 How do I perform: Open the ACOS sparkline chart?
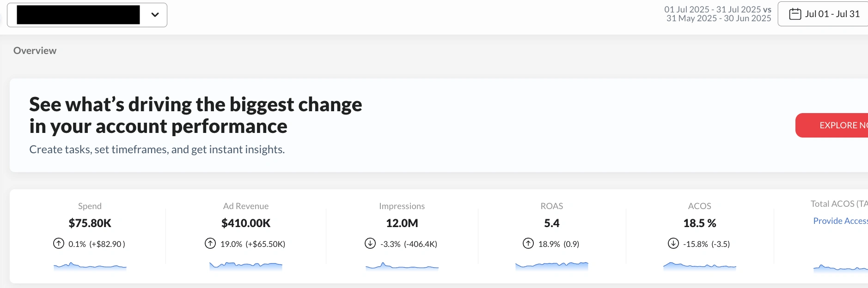point(699,266)
